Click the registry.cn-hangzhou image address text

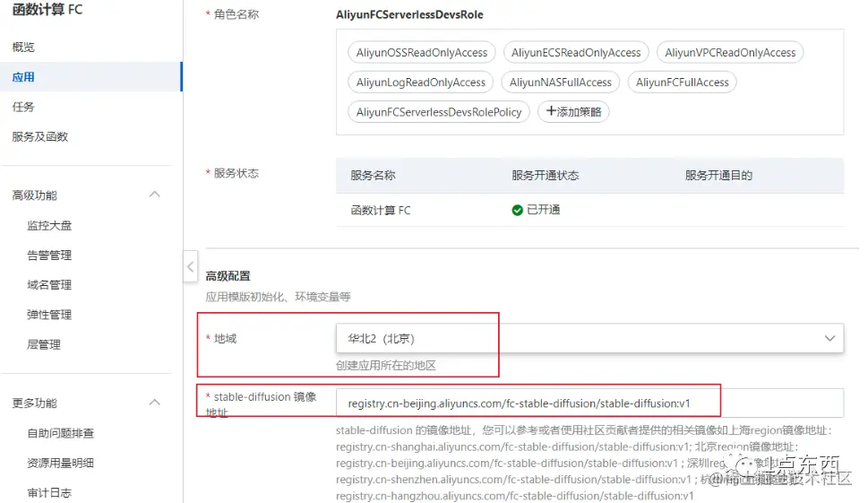tap(515, 496)
